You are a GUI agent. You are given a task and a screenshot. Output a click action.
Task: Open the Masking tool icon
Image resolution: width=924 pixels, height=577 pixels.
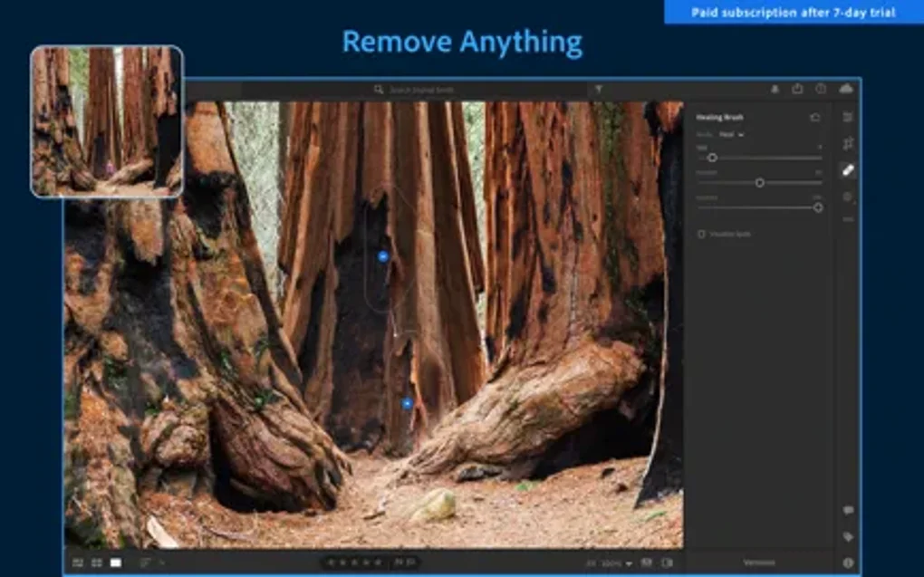[848, 197]
